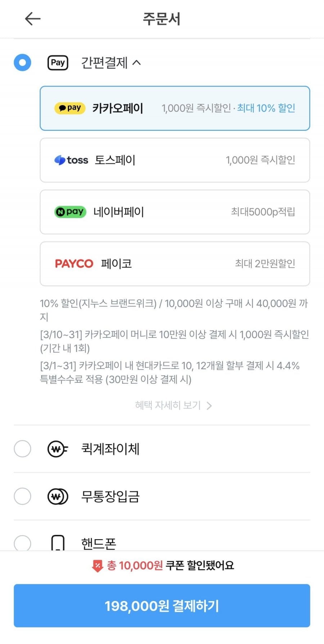
Task: Tap the back arrow icon
Action: [x=32, y=19]
